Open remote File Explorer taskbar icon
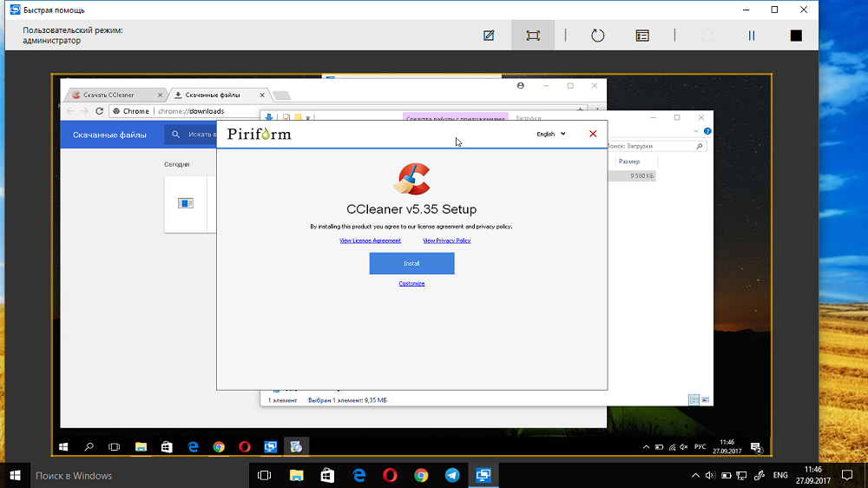The image size is (868, 488). (141, 447)
